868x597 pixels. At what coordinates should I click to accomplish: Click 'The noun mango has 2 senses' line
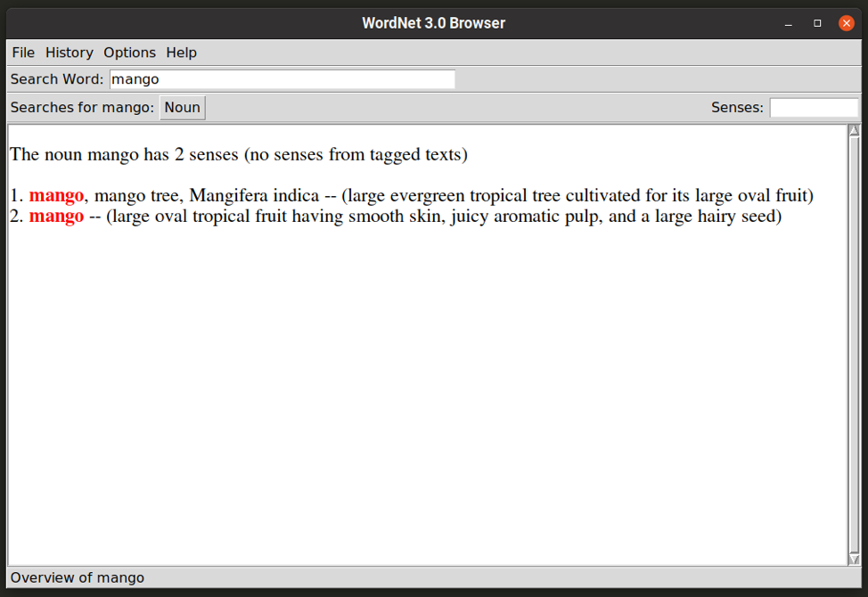click(x=239, y=154)
